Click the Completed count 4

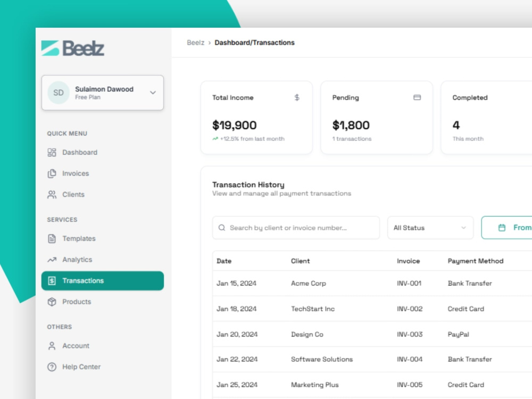pos(456,125)
